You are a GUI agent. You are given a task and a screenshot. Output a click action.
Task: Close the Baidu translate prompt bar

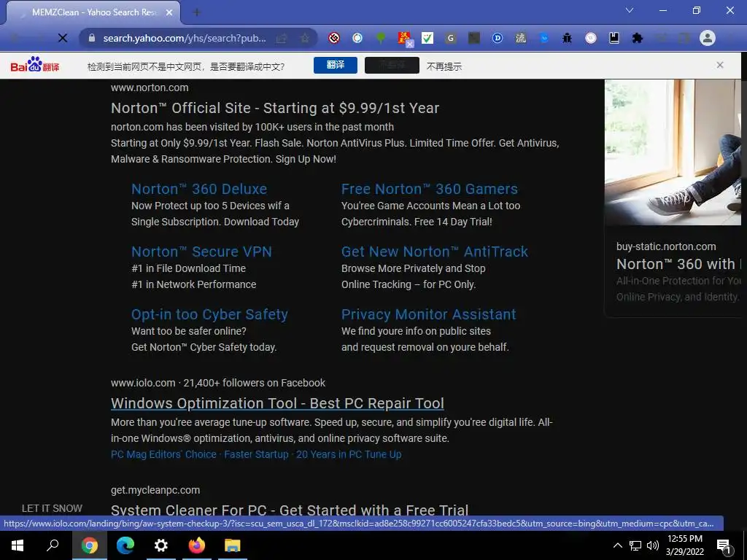point(720,65)
